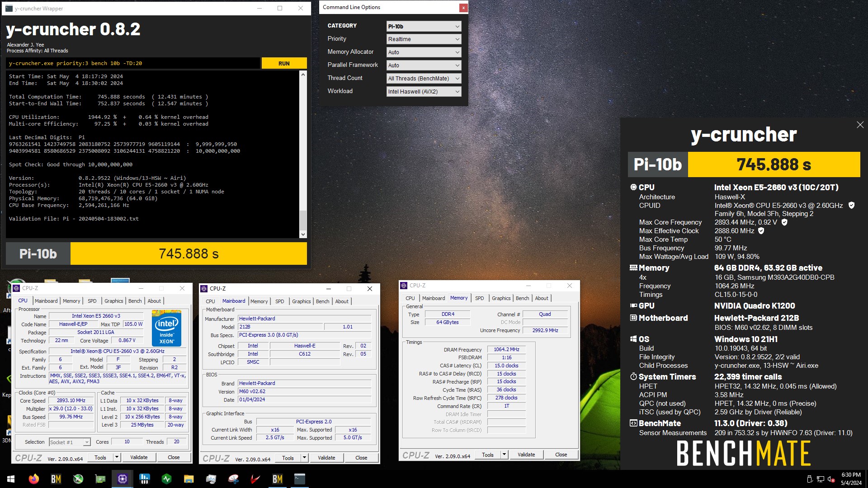The width and height of the screenshot is (868, 488).
Task: Click the y-cruncher output scrollbar up arrow
Action: [303, 74]
